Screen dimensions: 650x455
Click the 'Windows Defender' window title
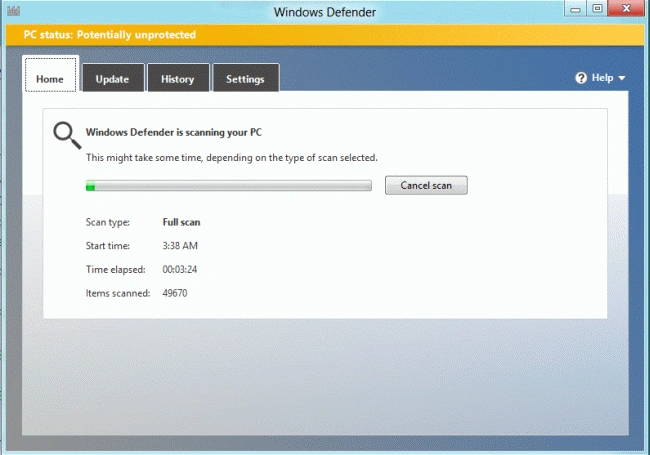(325, 12)
